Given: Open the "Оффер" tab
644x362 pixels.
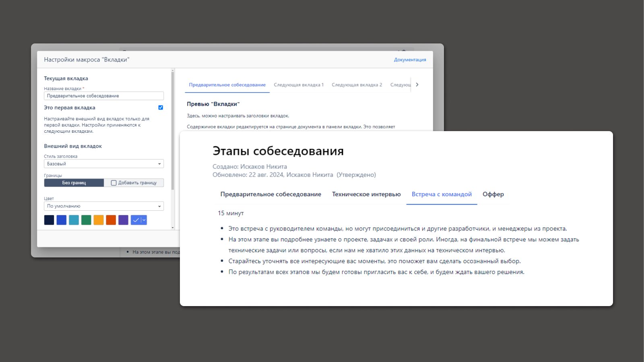Looking at the screenshot, I should pos(493,194).
